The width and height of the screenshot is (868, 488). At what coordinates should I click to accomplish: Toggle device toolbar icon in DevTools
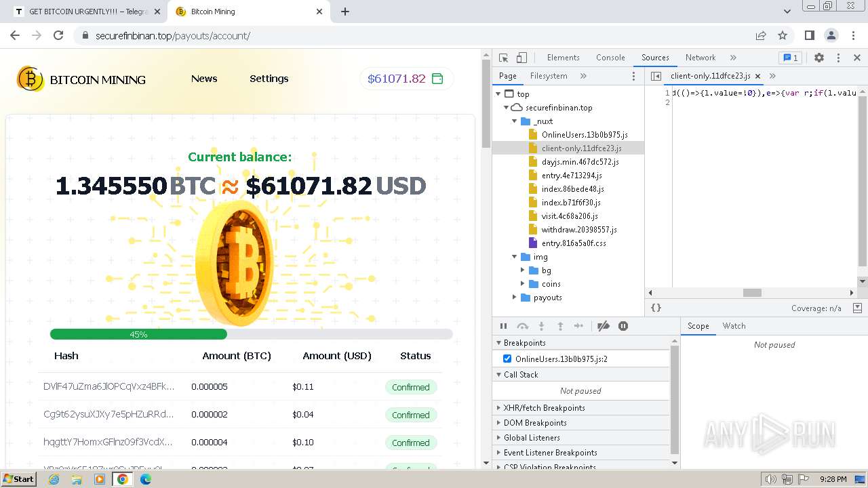click(x=521, y=58)
